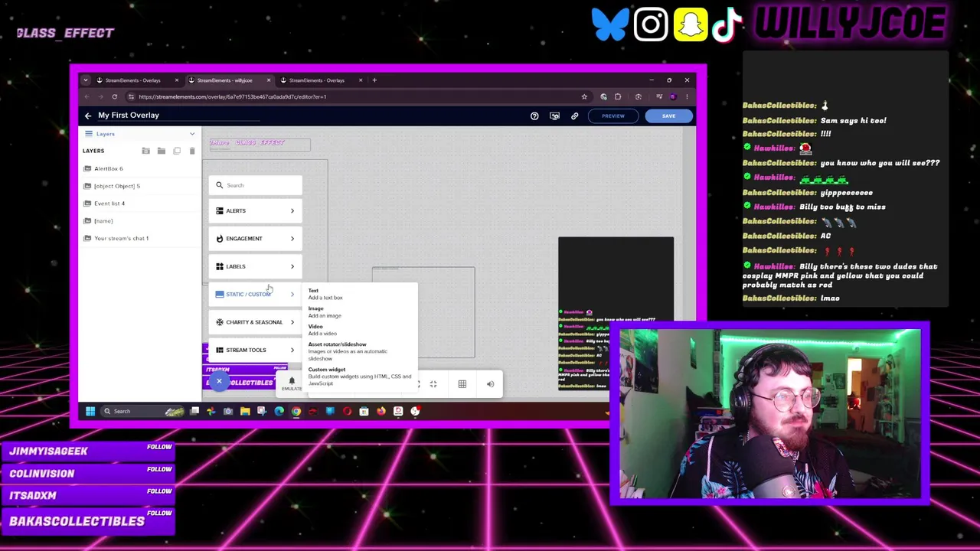This screenshot has width=980, height=551.
Task: Expand the STREAM TOOLS category
Action: (256, 350)
